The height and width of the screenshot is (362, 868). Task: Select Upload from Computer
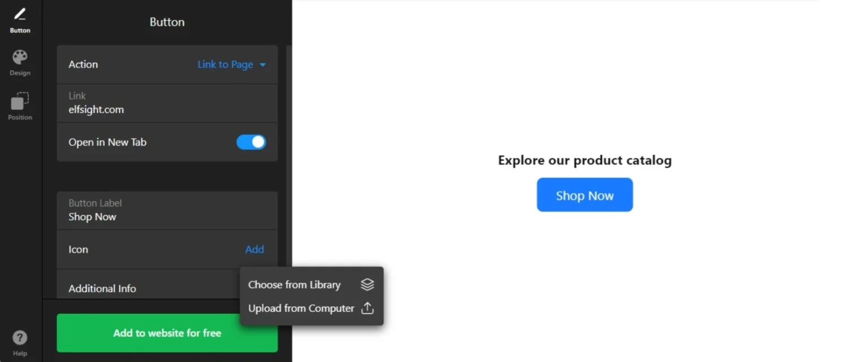[301, 308]
